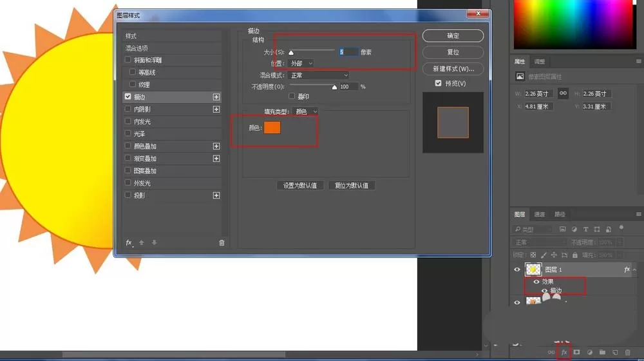
Task: Open the 混合模式 dropdown showing 正常
Action: 319,75
